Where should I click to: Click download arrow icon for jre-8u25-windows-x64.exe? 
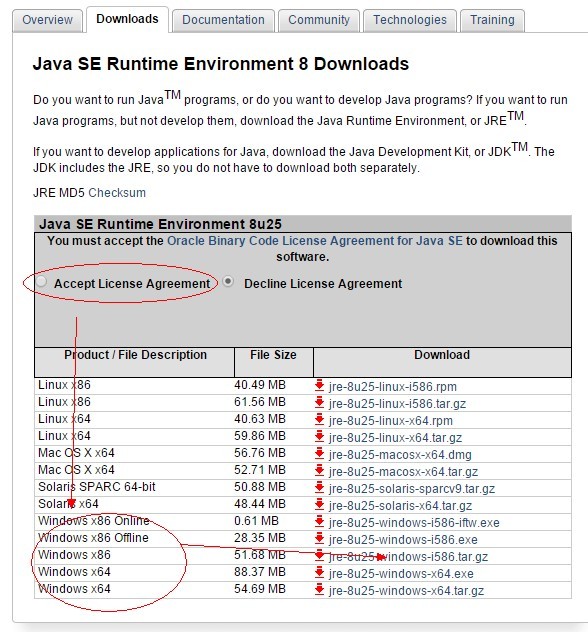point(319,572)
